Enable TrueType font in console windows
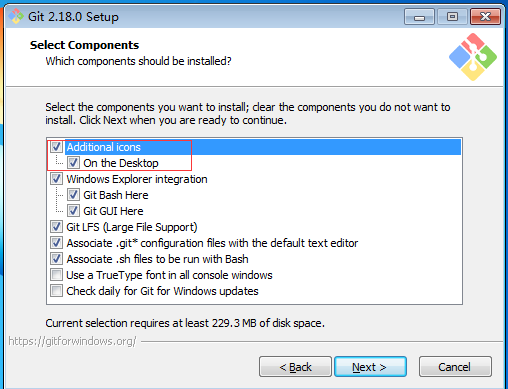The height and width of the screenshot is (389, 508). coord(56,275)
